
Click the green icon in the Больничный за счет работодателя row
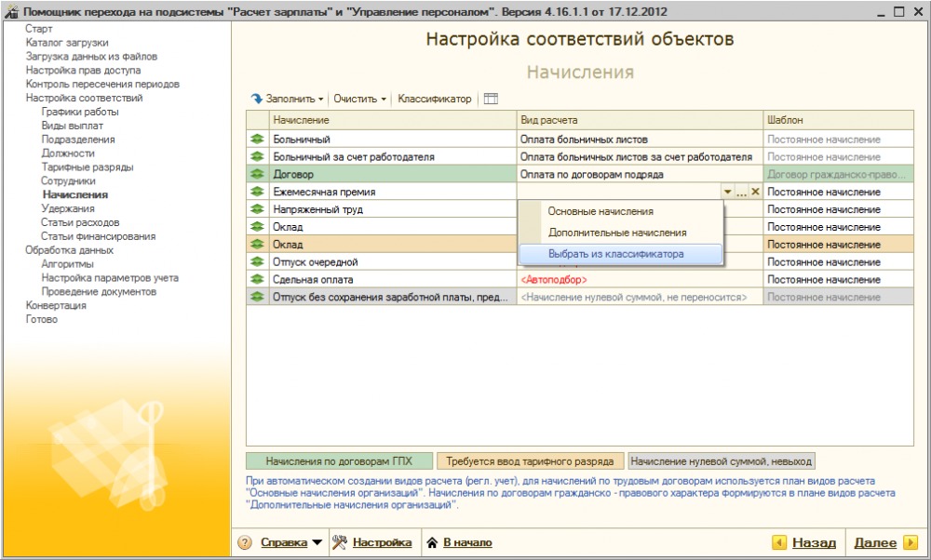click(257, 156)
